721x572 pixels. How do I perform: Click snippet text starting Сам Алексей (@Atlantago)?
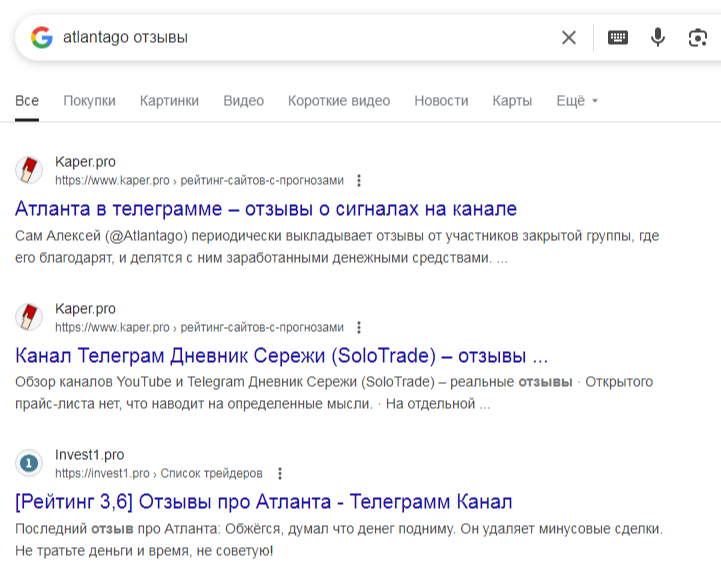[x=337, y=247]
